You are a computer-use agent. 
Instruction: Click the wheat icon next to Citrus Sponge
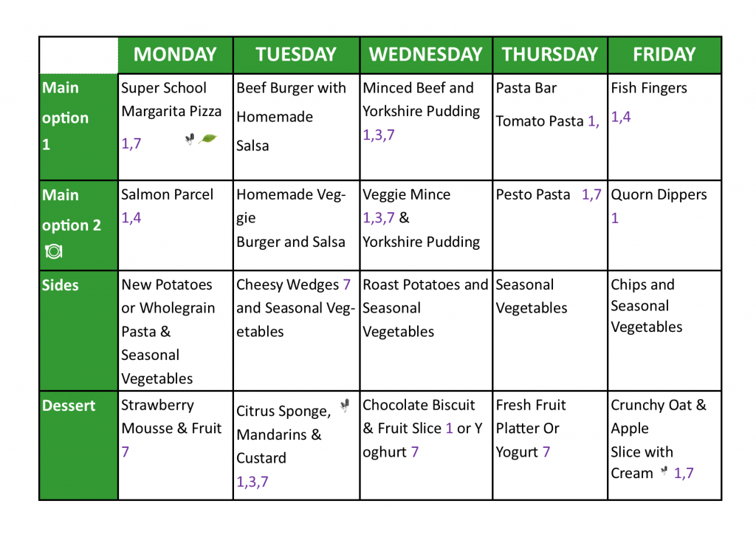[345, 405]
